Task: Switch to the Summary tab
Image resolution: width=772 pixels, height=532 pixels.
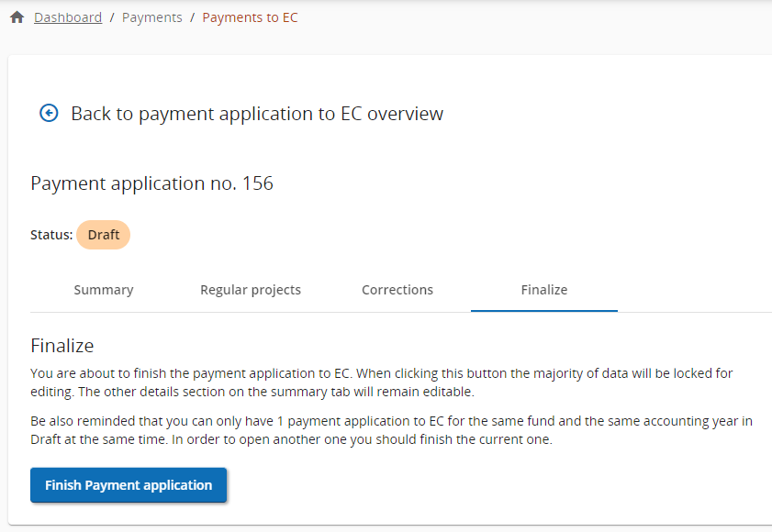Action: tap(104, 290)
